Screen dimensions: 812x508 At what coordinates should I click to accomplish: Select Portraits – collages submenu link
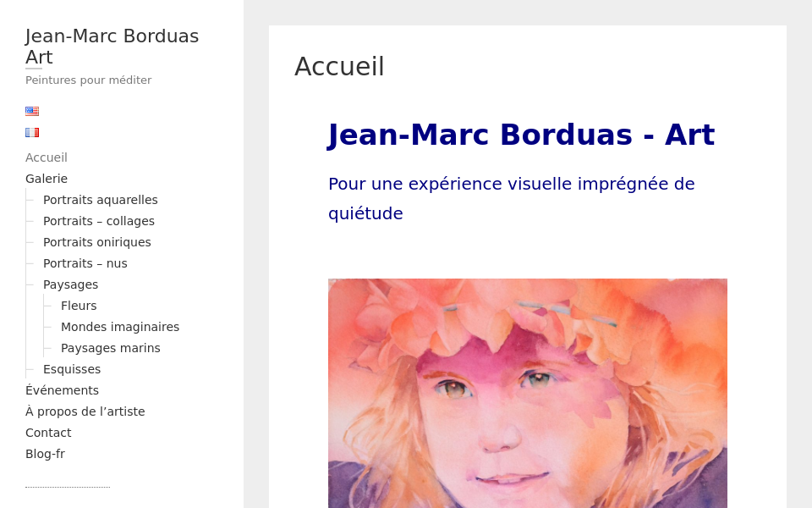98,221
